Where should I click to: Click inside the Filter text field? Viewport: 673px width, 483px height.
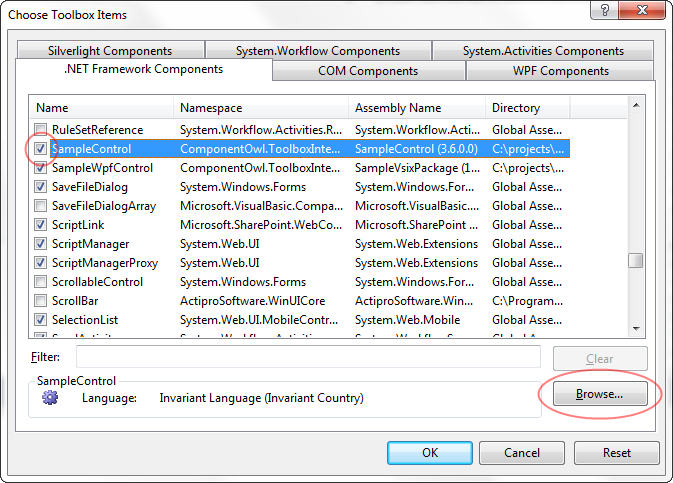click(x=308, y=357)
